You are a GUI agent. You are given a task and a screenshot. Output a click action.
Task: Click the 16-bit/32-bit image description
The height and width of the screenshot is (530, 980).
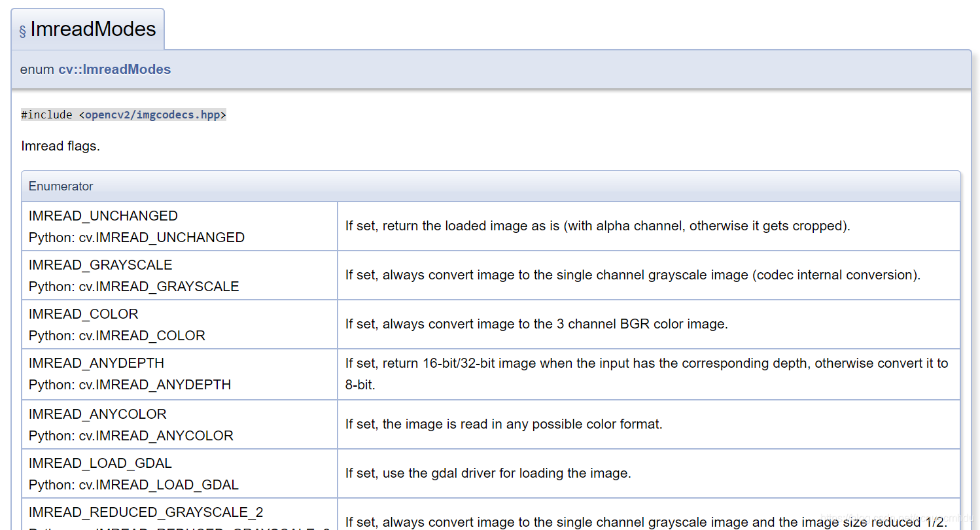point(647,374)
